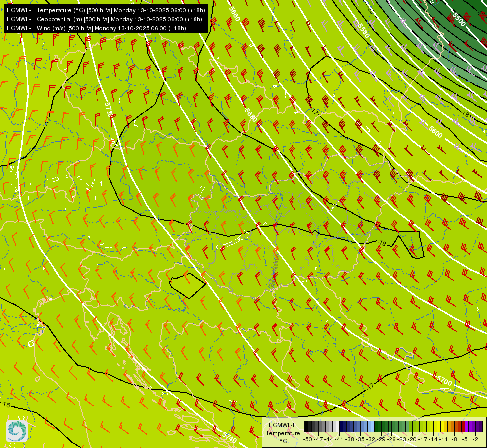Click the 5720 geopotential contour label
Screen dimensions: 487x448
(x=108, y=110)
